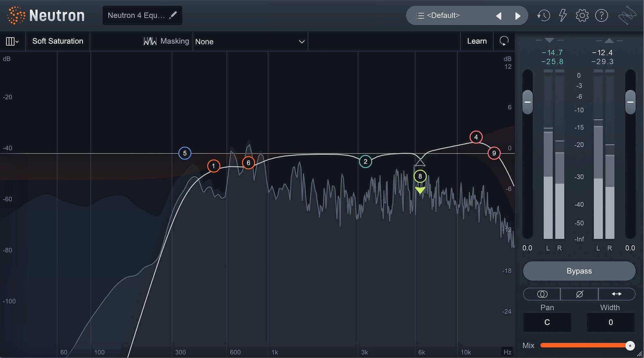Viewport: 644px width, 358px height.
Task: Select EQ node 4
Action: [476, 137]
